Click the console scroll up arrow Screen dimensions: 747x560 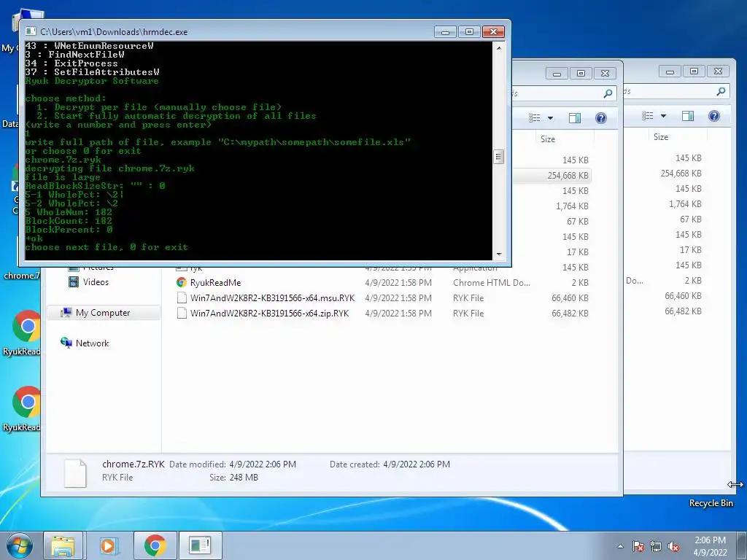coord(499,48)
